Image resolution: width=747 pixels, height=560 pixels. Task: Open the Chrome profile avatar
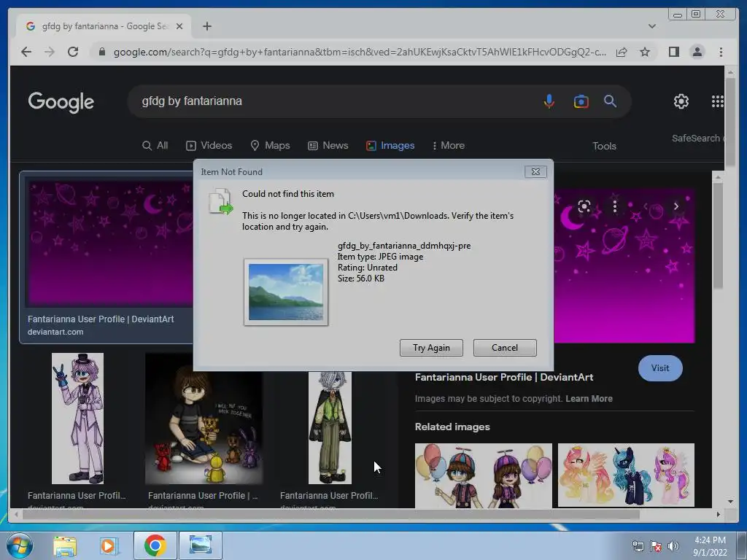(x=697, y=52)
